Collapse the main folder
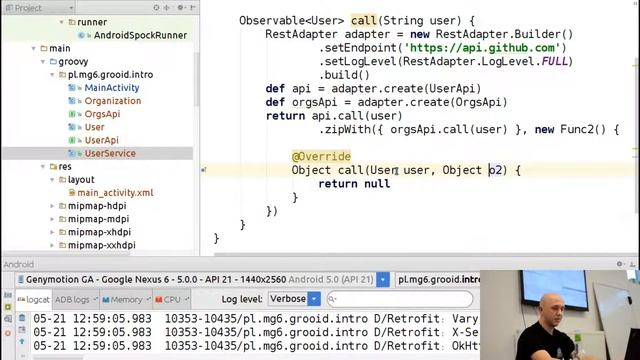640x360 pixels. [34, 48]
